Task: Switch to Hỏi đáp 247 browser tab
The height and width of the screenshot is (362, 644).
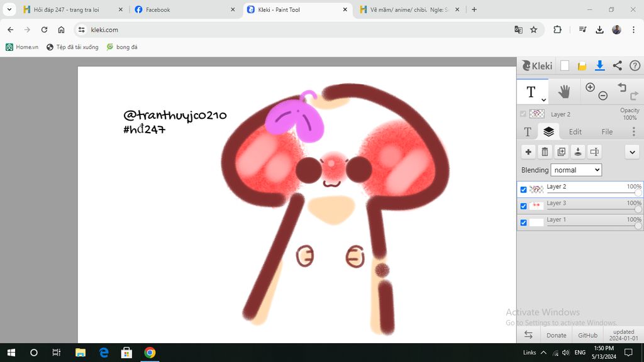Action: coord(73,9)
